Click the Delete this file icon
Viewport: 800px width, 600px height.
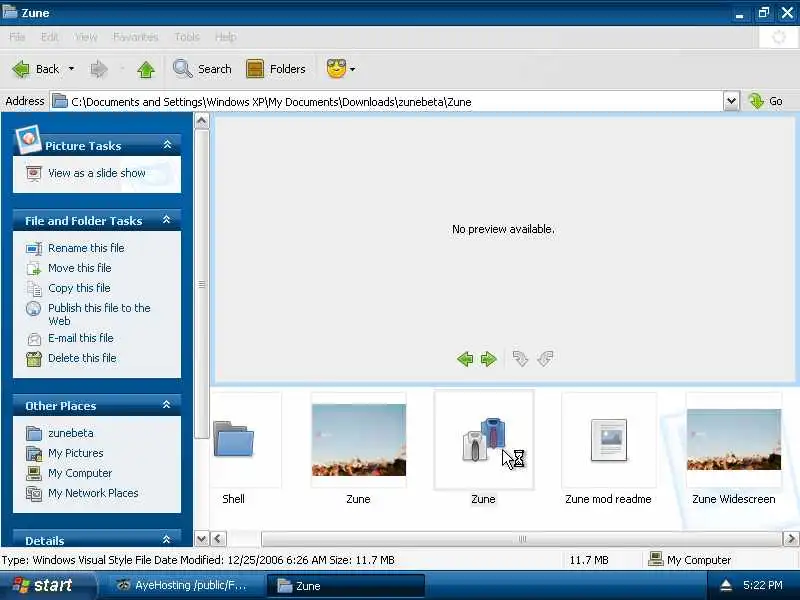point(34,359)
